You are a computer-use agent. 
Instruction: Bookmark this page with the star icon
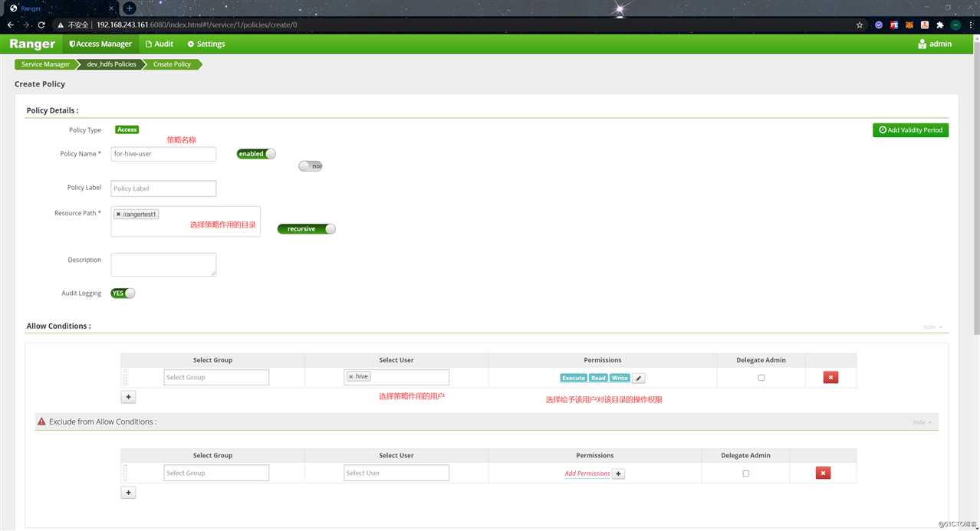pyautogui.click(x=860, y=25)
